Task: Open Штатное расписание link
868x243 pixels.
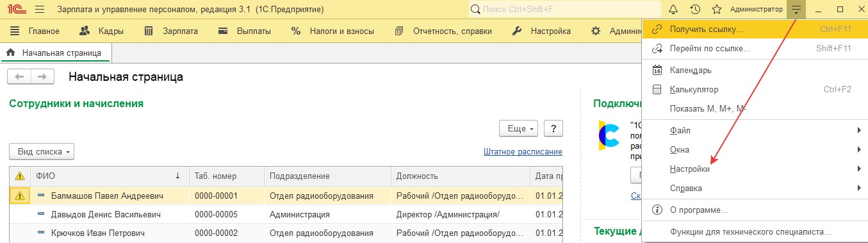Action: pos(523,152)
